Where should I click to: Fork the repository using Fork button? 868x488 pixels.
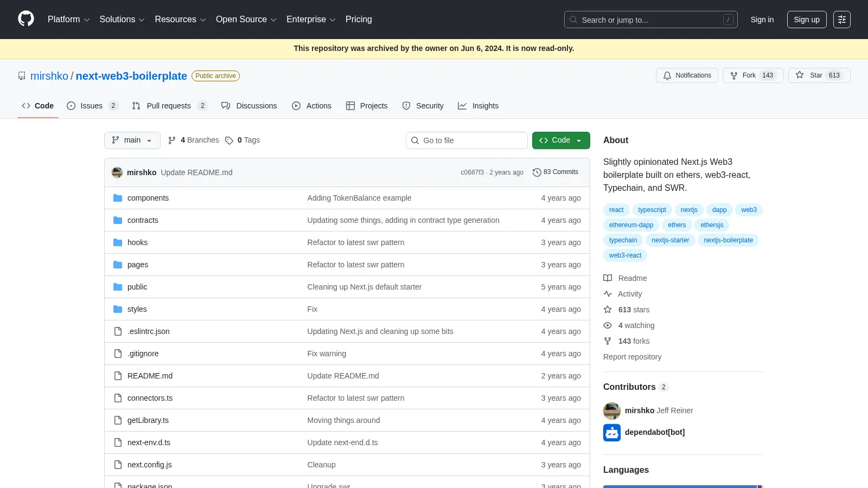click(x=753, y=75)
